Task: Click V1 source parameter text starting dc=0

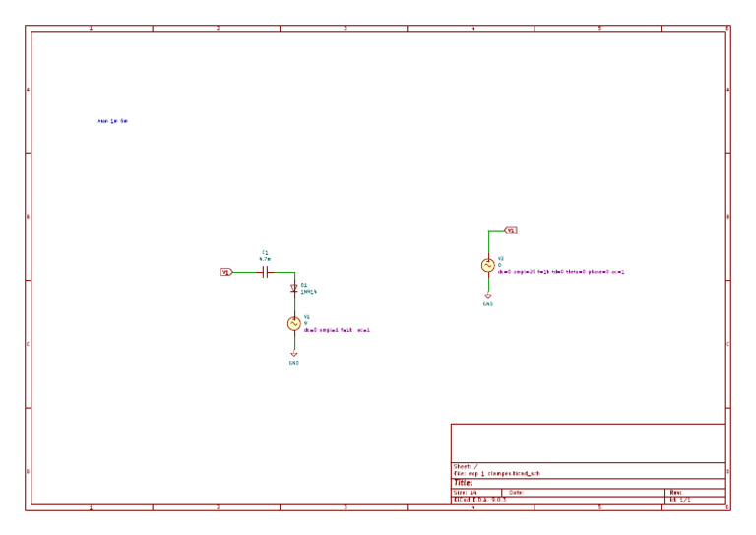Action: [x=337, y=330]
